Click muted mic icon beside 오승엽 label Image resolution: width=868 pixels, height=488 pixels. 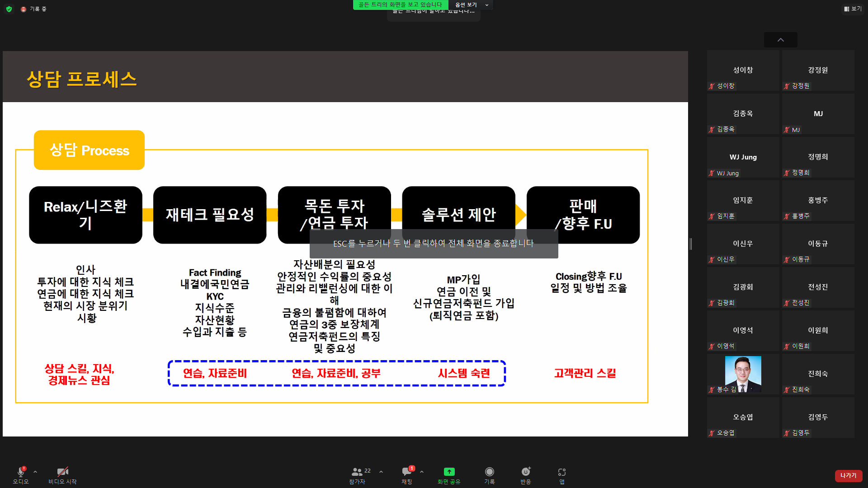712,433
